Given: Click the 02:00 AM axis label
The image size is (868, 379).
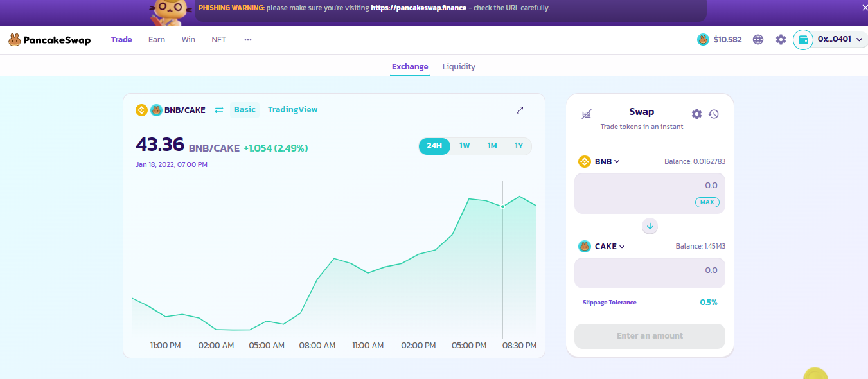Looking at the screenshot, I should click(217, 346).
